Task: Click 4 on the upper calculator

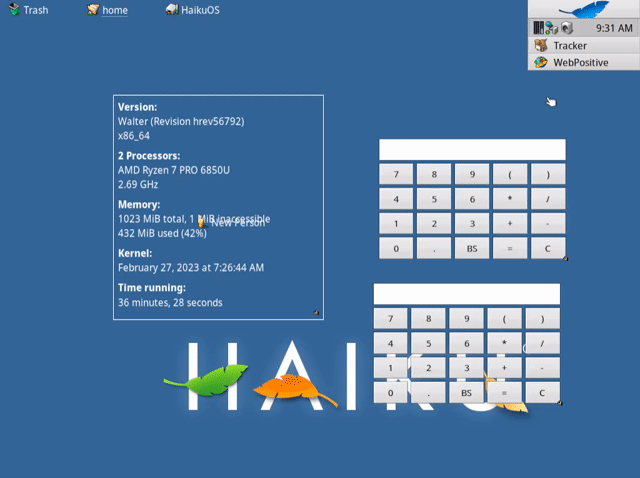Action: coord(396,199)
